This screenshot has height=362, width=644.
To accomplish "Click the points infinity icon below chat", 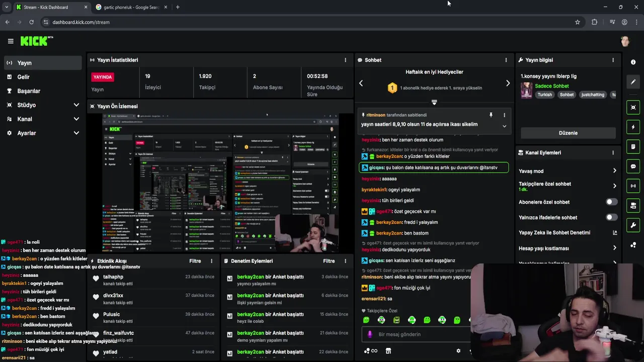I will [x=370, y=351].
